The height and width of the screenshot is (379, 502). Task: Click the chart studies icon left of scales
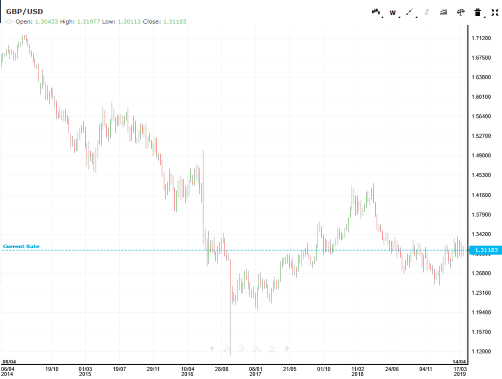coord(443,12)
